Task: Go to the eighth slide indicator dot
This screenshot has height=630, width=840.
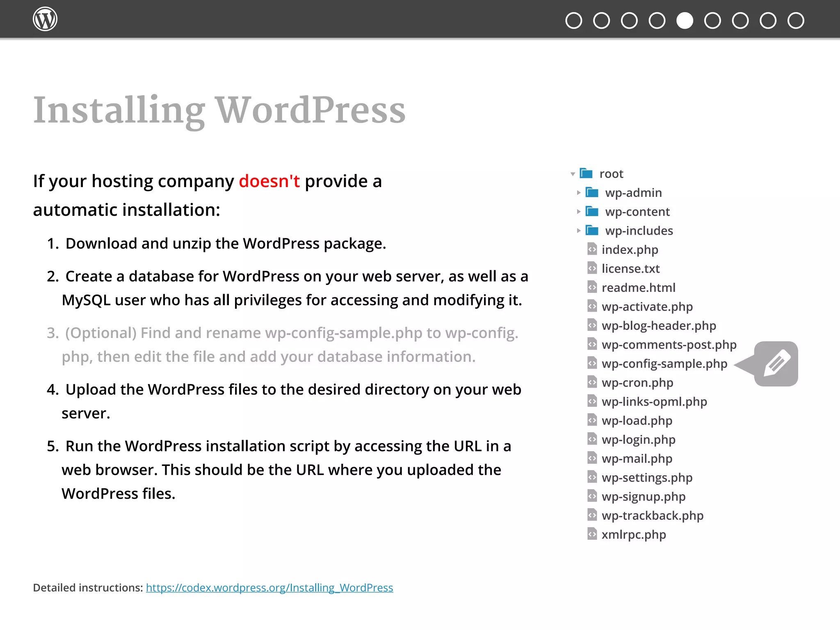Action: tap(768, 21)
